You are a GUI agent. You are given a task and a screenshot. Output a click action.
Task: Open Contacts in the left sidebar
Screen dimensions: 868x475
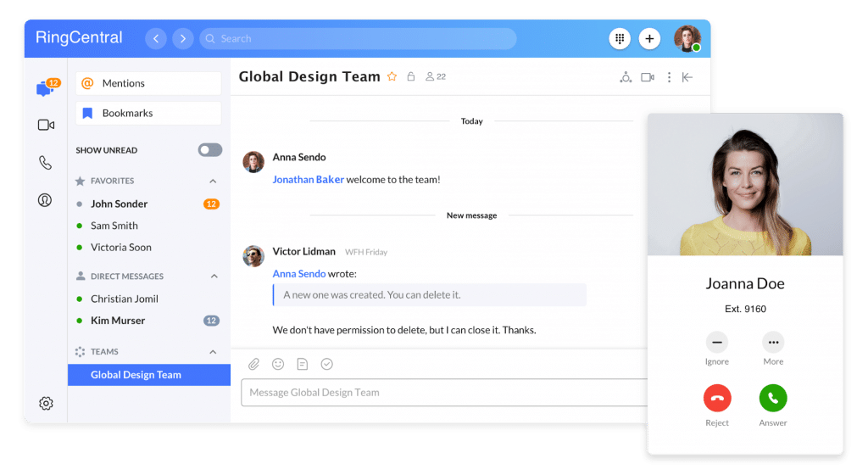pyautogui.click(x=46, y=200)
